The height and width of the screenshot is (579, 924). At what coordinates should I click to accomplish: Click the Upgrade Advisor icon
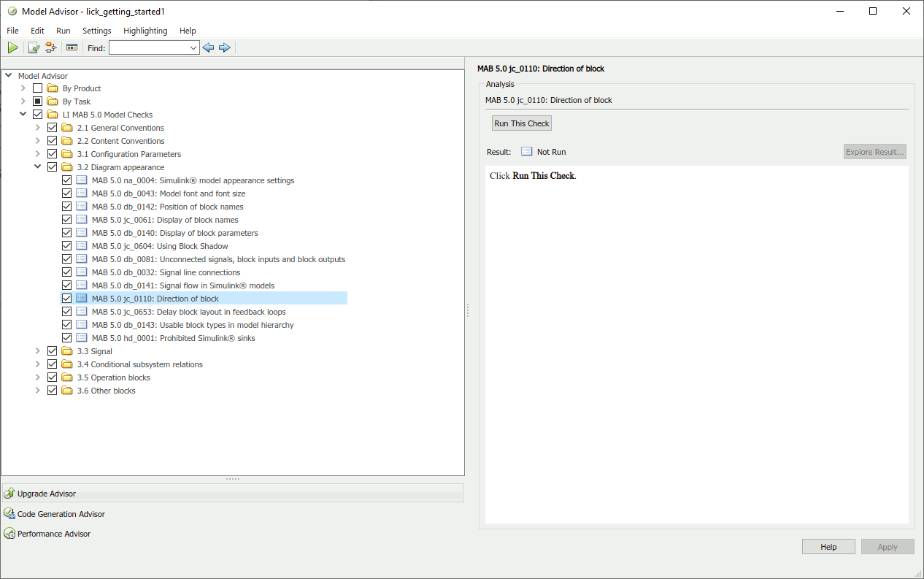[9, 494]
